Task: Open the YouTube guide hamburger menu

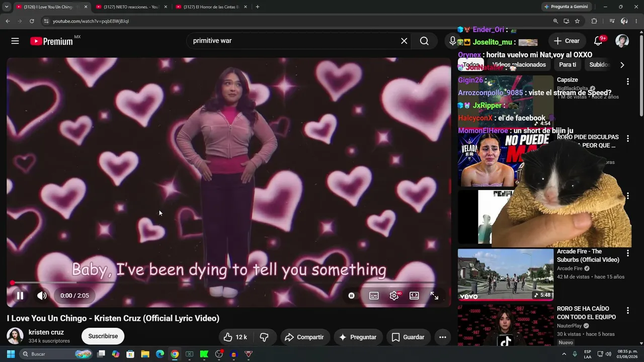Action: (x=15, y=41)
